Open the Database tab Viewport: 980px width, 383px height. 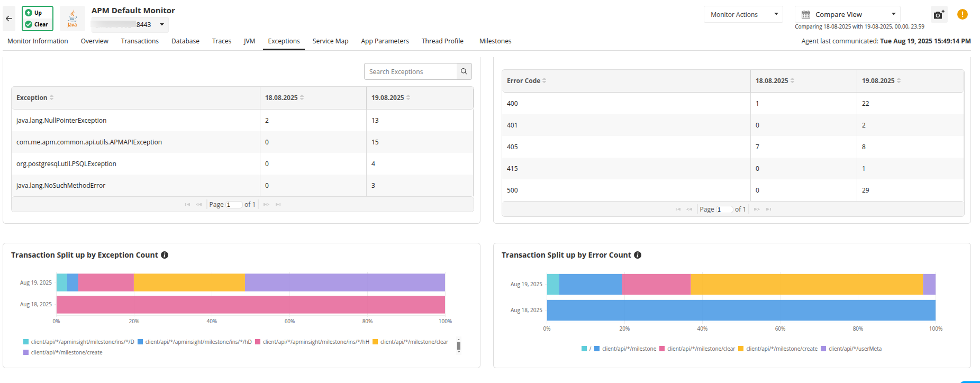pos(185,41)
